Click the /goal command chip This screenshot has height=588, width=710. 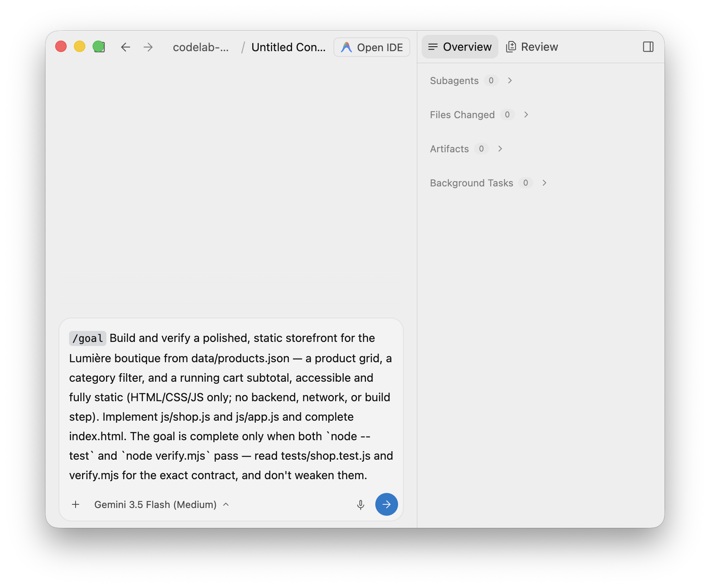88,338
